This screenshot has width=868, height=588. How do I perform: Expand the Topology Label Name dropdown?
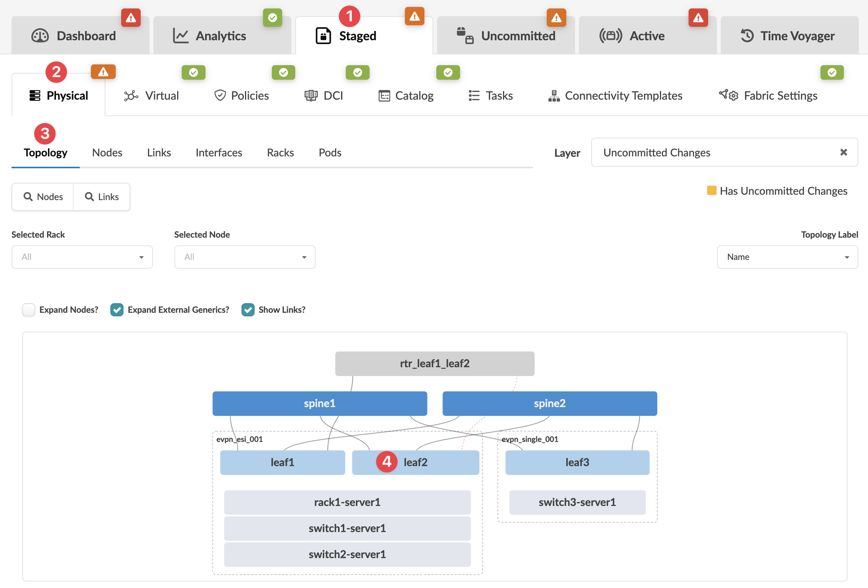pos(787,257)
